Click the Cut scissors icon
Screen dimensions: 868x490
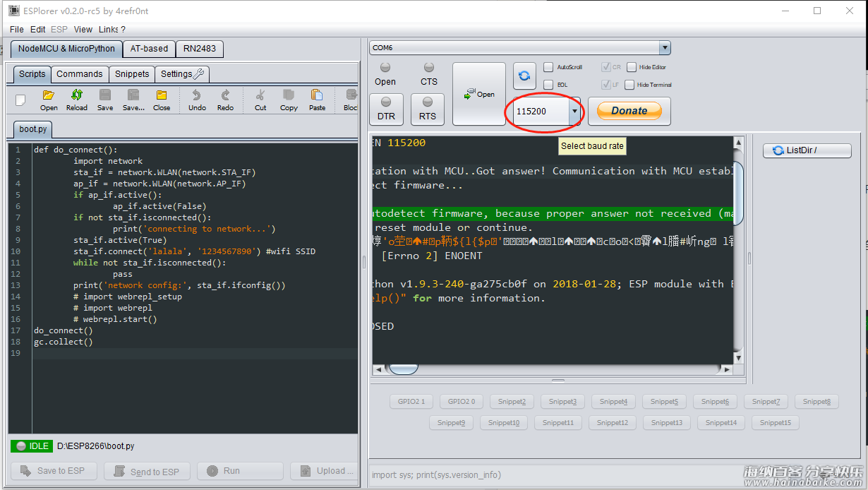[260, 100]
